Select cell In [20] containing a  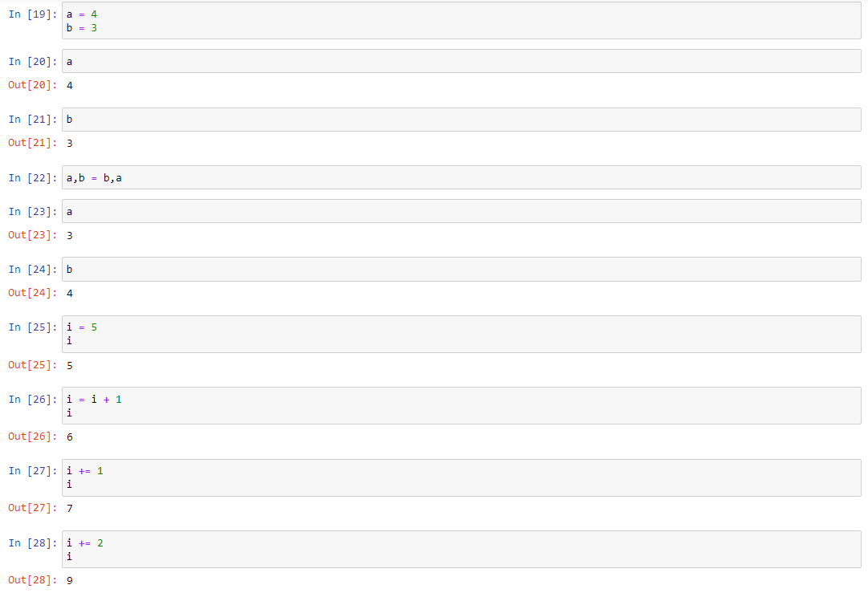[461, 61]
